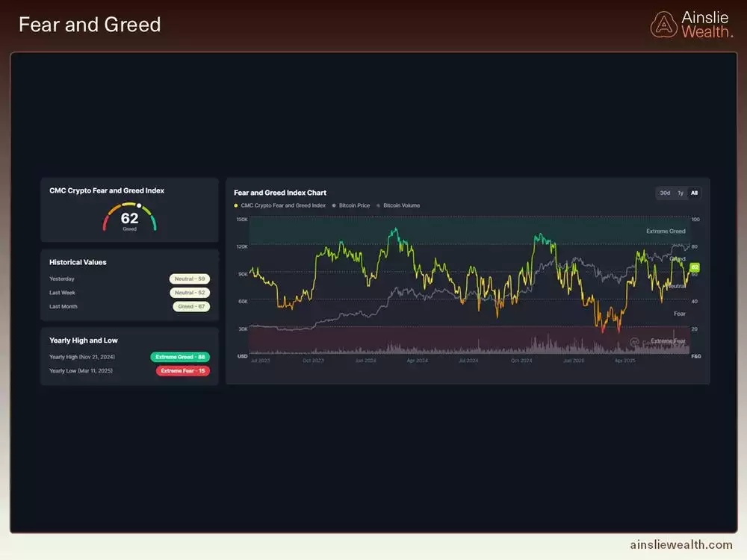Select the green 62 marker on the right axis

pos(695,266)
